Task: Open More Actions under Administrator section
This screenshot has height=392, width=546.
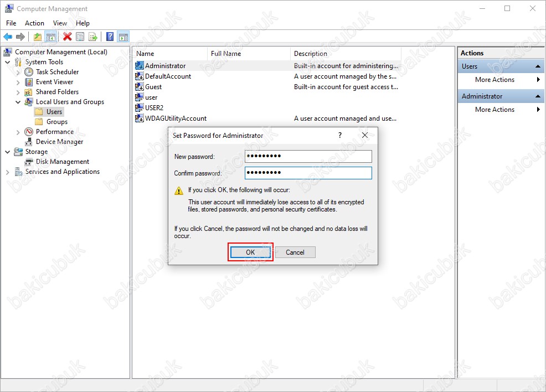Action: point(495,109)
